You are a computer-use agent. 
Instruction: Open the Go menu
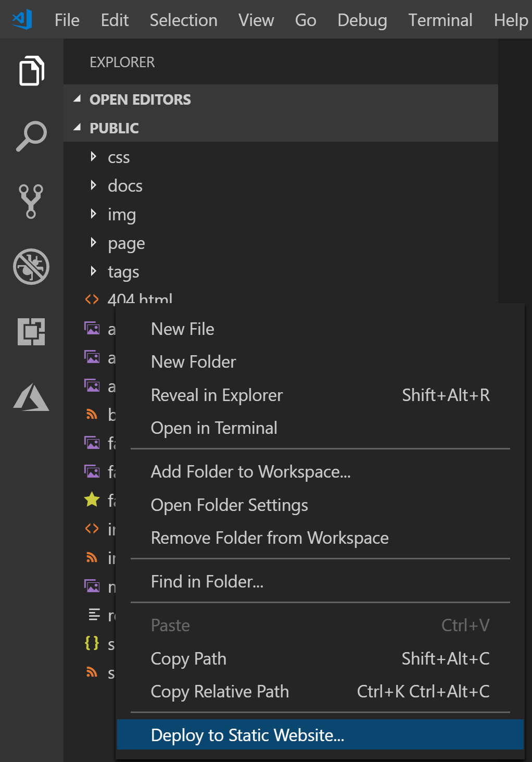306,20
